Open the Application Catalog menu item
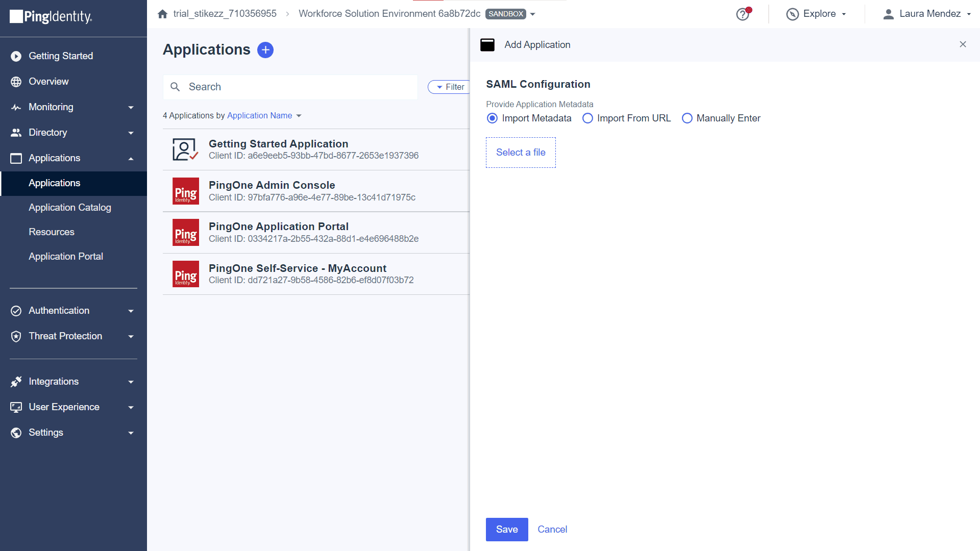 70,207
